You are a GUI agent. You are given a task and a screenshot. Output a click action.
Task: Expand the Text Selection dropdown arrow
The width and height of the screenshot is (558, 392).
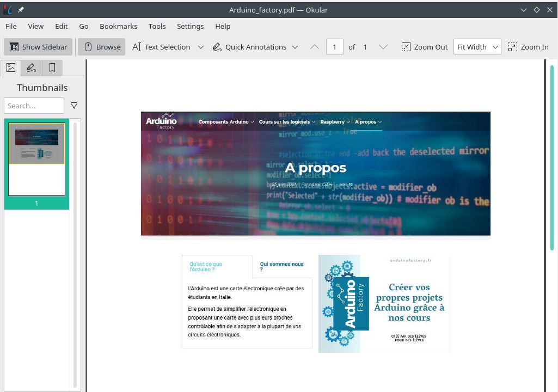(x=200, y=47)
